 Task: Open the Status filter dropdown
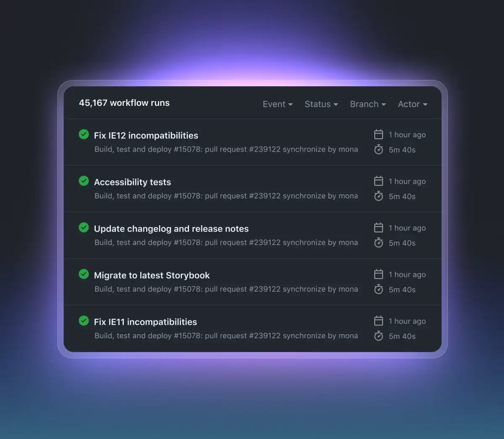pos(321,104)
